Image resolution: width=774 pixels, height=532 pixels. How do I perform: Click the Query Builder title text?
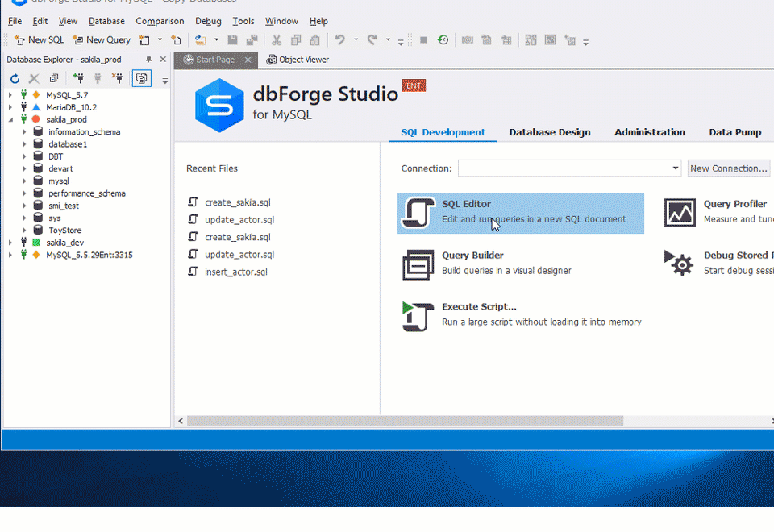473,256
